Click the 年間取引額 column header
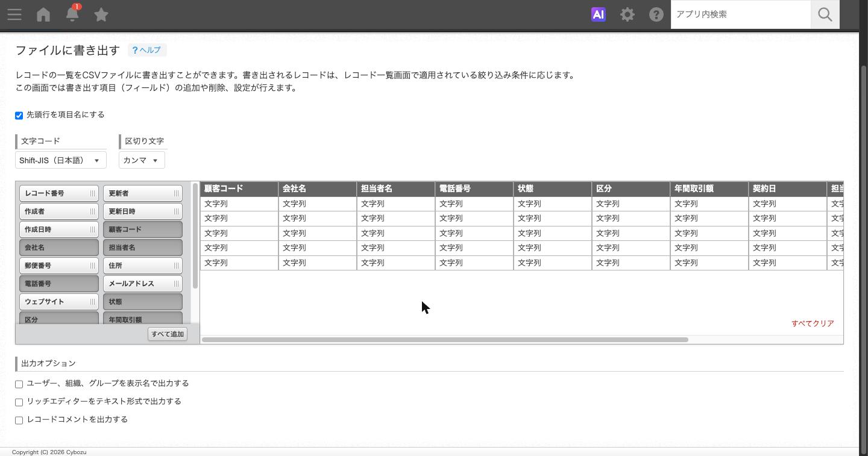Viewport: 868px width, 456px height. pyautogui.click(x=709, y=189)
